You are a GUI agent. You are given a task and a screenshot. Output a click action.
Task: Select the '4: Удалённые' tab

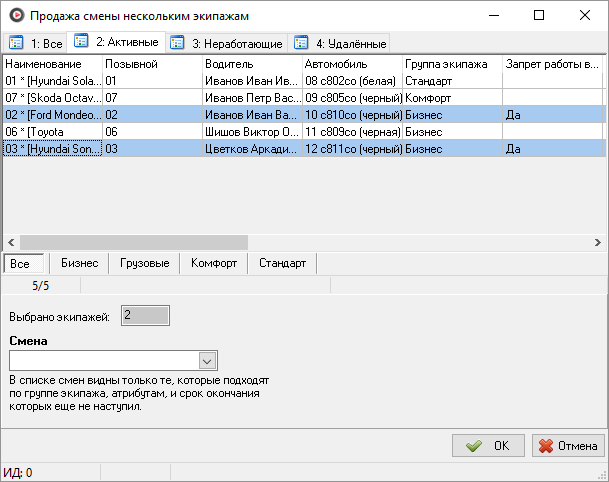339,43
